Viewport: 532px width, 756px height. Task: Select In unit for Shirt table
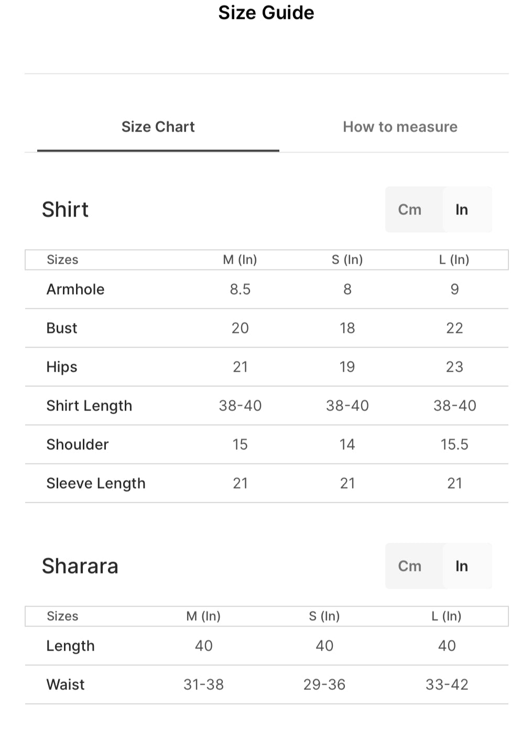point(462,210)
